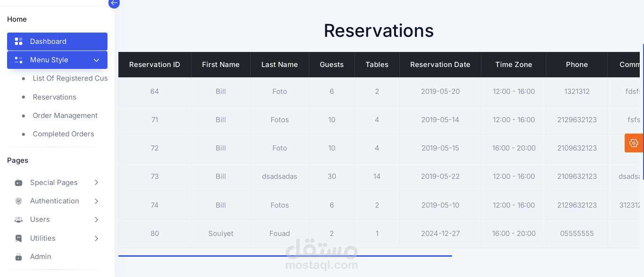Collapse the Menu Style chevron
This screenshot has width=644, height=277.
(96, 60)
